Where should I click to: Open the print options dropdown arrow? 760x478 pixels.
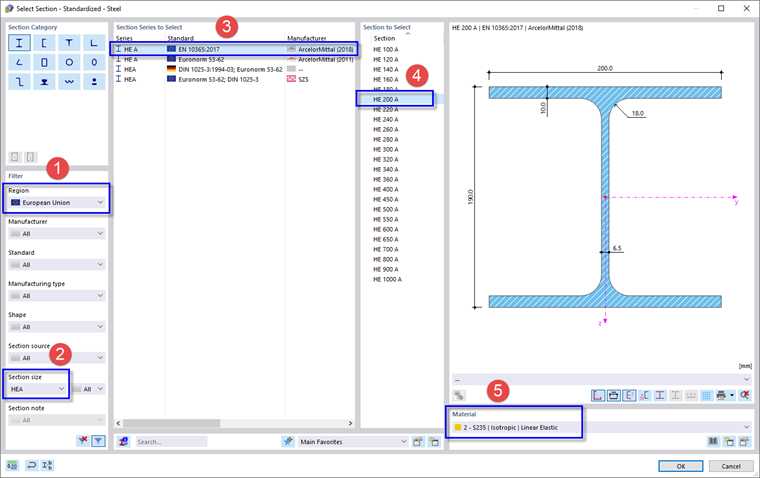tap(732, 396)
